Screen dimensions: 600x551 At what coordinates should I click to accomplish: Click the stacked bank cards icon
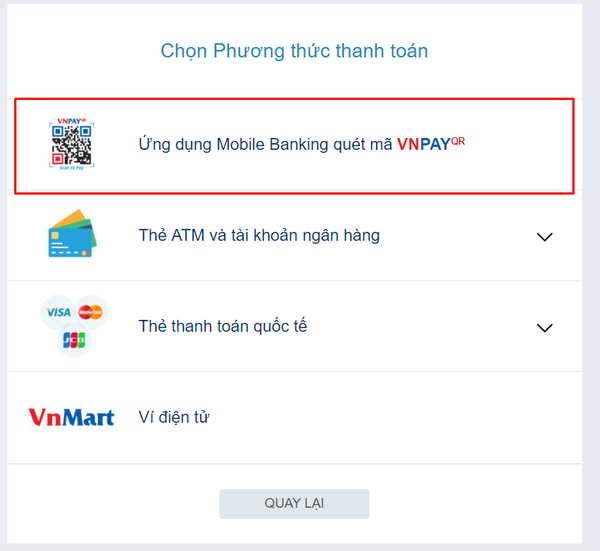(72, 233)
